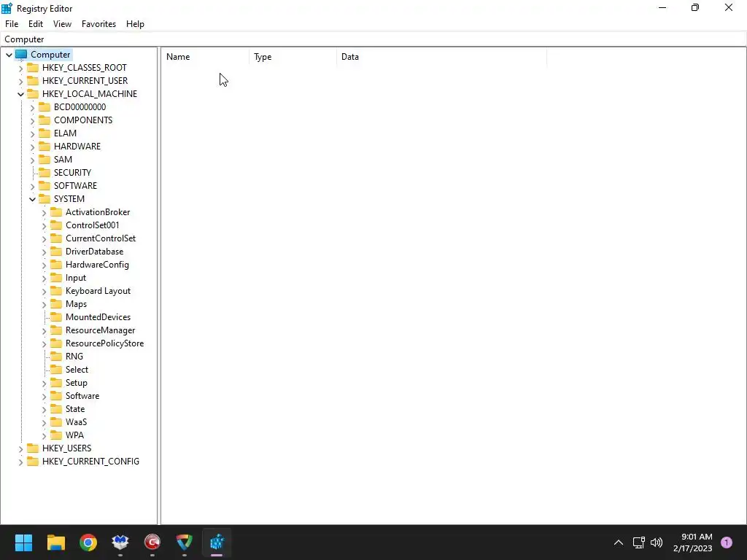Open File Explorer from taskbar
The image size is (747, 560).
click(x=55, y=542)
